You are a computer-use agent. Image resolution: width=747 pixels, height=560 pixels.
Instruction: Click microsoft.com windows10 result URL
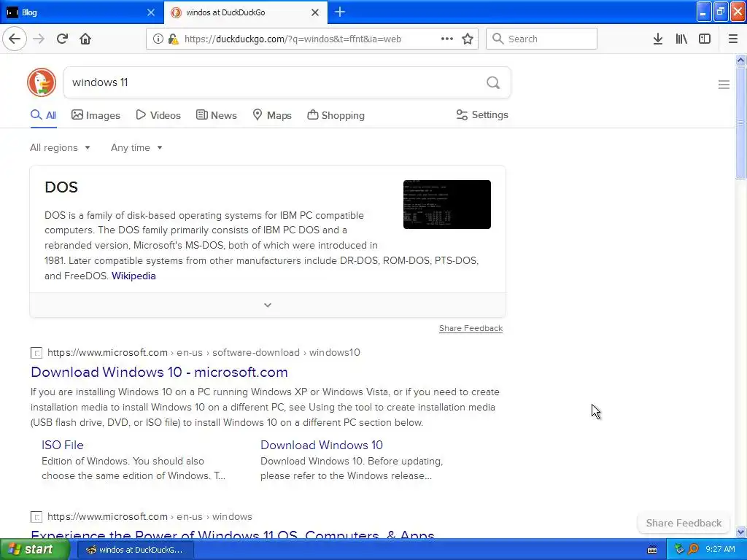(204, 353)
